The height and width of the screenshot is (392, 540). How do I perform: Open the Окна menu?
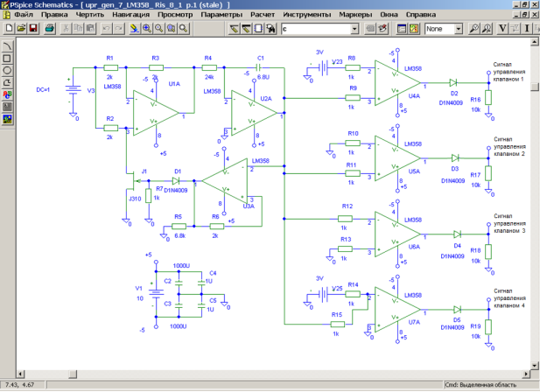pos(389,15)
